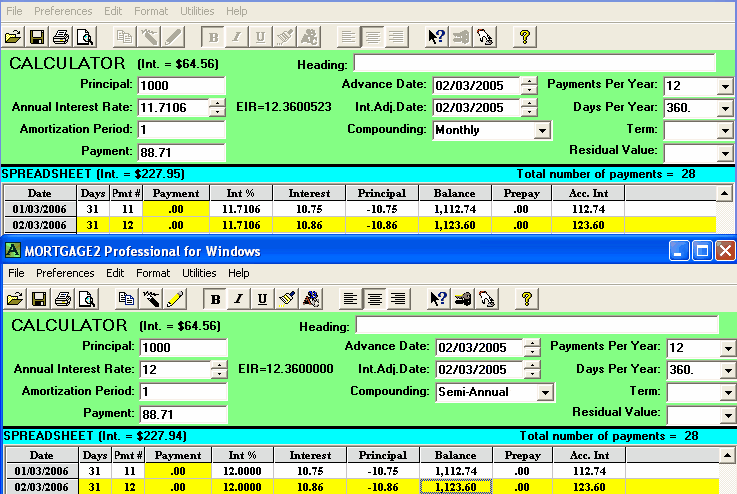737x494 pixels.
Task: Toggle Italic formatting in active MORTGAGE2 window
Action: coord(238,298)
